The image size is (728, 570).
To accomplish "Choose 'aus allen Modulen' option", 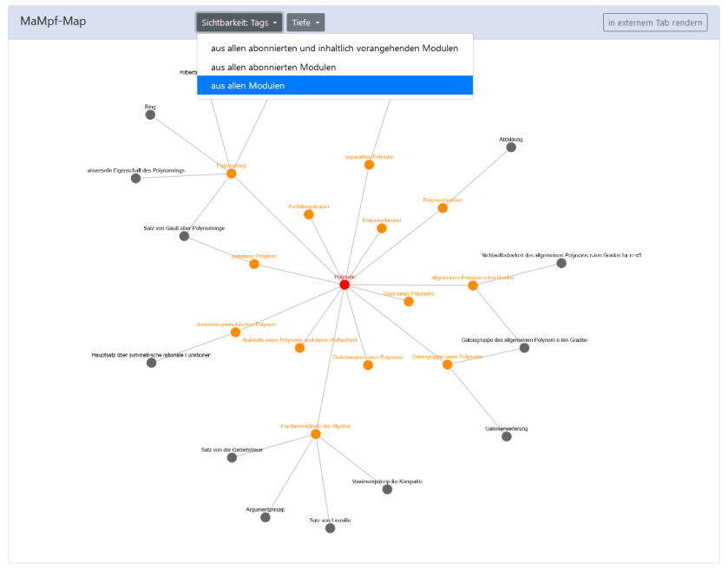I will (x=335, y=86).
